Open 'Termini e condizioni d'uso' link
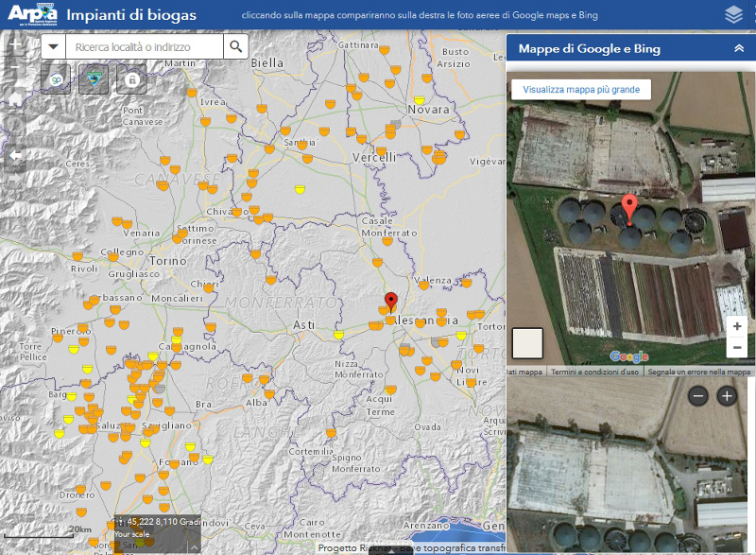Image resolution: width=756 pixels, height=555 pixels. pos(594,372)
